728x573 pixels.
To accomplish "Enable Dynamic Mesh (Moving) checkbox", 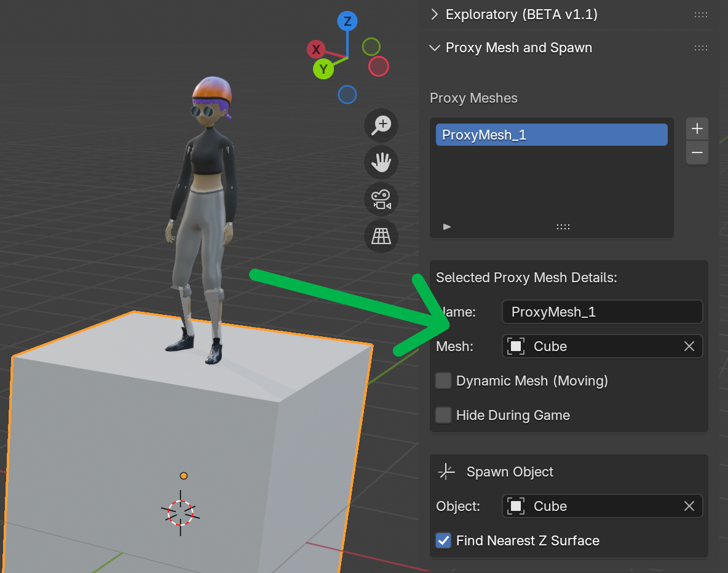I will (x=443, y=381).
